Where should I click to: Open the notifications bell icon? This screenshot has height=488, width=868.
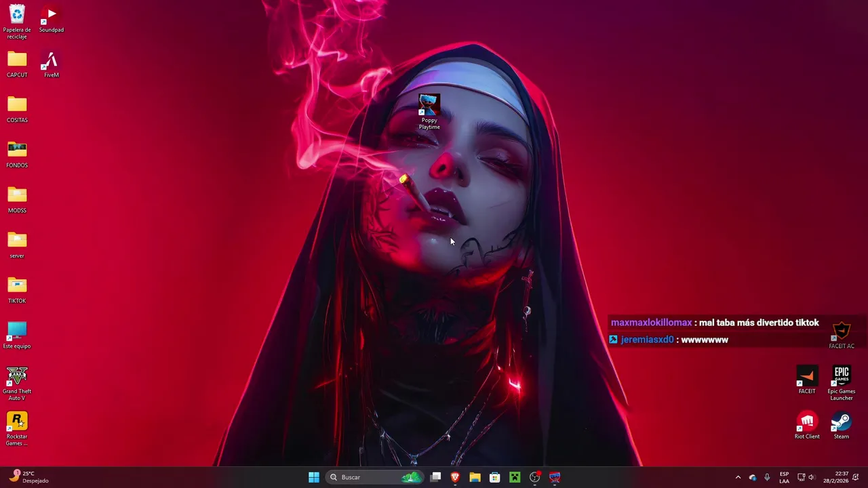(x=856, y=477)
